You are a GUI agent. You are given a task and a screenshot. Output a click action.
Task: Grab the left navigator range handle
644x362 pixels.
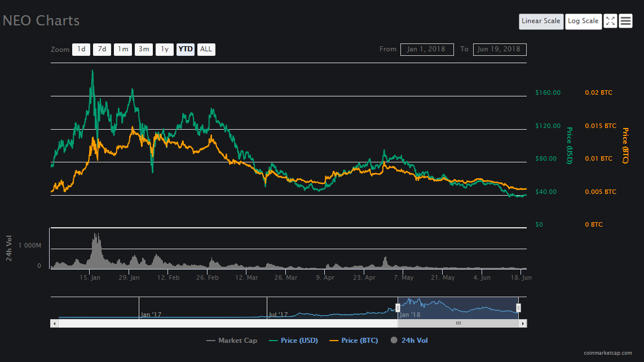click(398, 308)
